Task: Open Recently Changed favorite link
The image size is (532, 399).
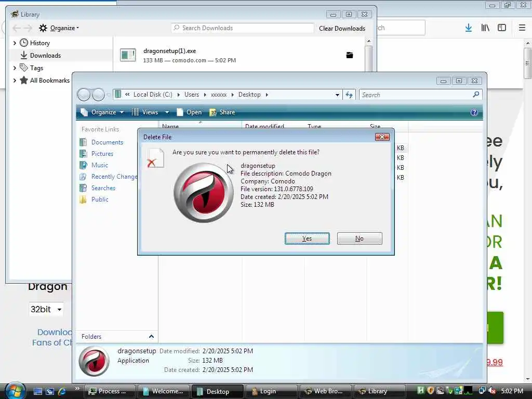Action: pyautogui.click(x=114, y=177)
